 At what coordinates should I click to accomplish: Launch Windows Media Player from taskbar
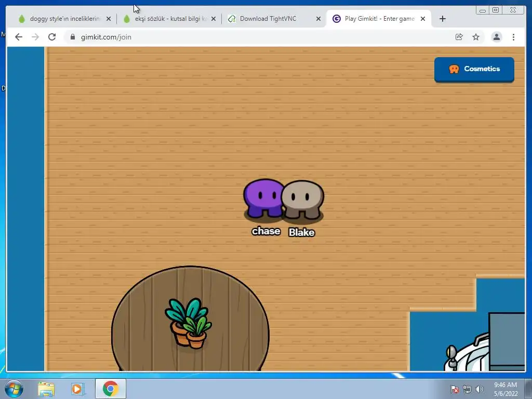pyautogui.click(x=78, y=389)
